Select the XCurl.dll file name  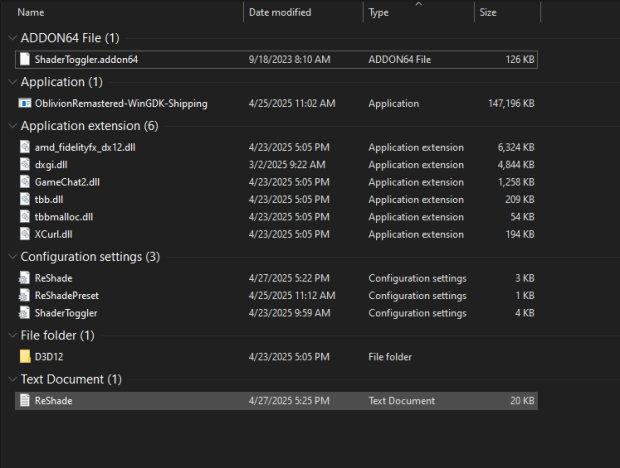pos(53,234)
